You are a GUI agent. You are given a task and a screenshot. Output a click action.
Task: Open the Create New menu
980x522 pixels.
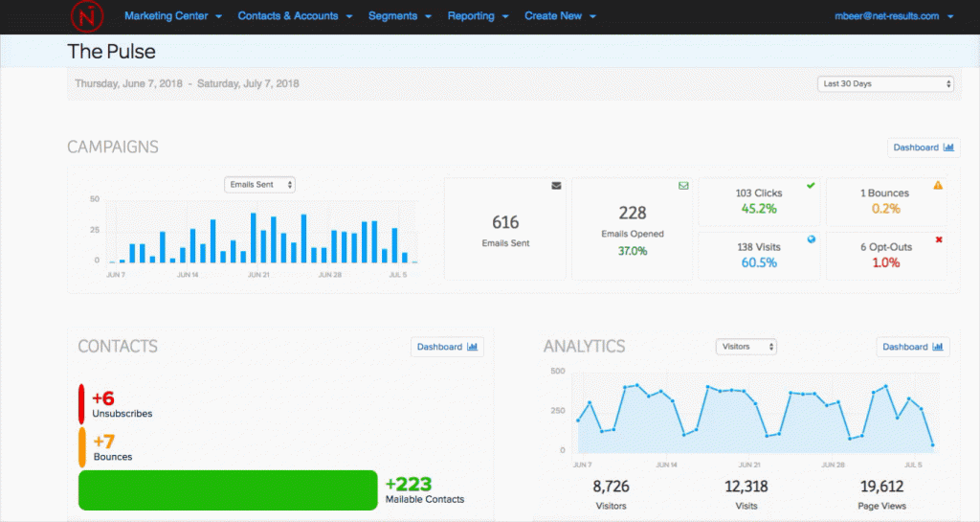point(560,16)
